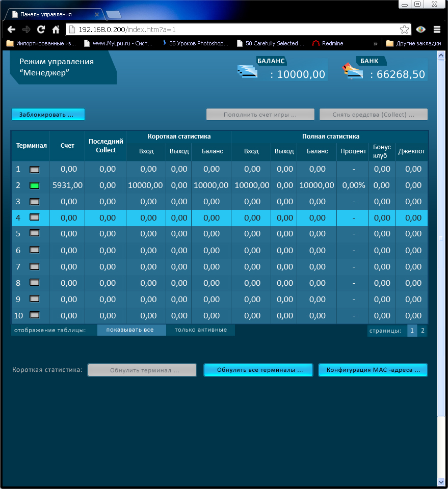
Task: Click the status indicator of terminal 6
Action: [x=34, y=250]
